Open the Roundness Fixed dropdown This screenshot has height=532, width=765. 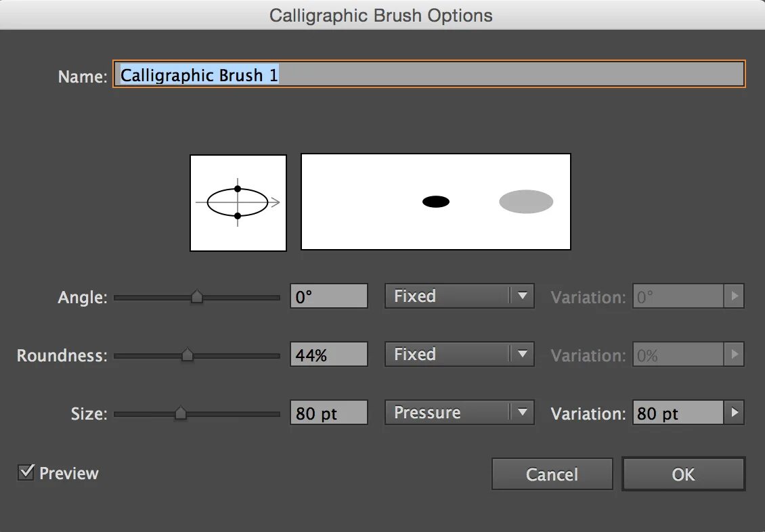click(459, 355)
